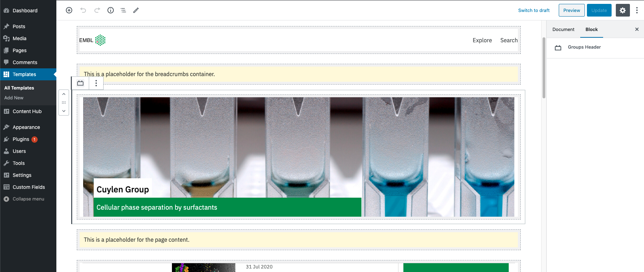Open Dashboard in admin menu
The width and height of the screenshot is (644, 272).
pos(28,11)
